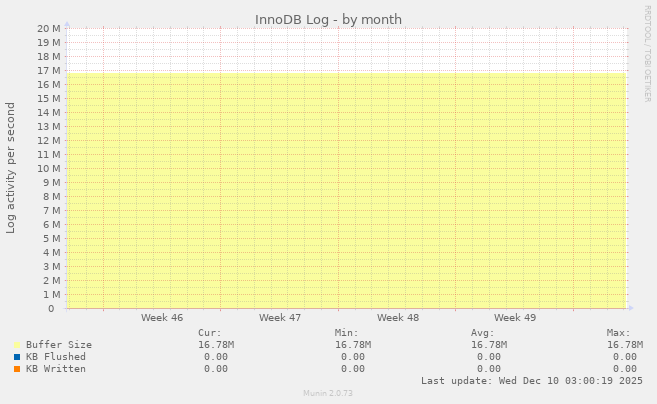This screenshot has width=657, height=404.
Task: Click the '20 M' y-axis label
Action: (49, 28)
